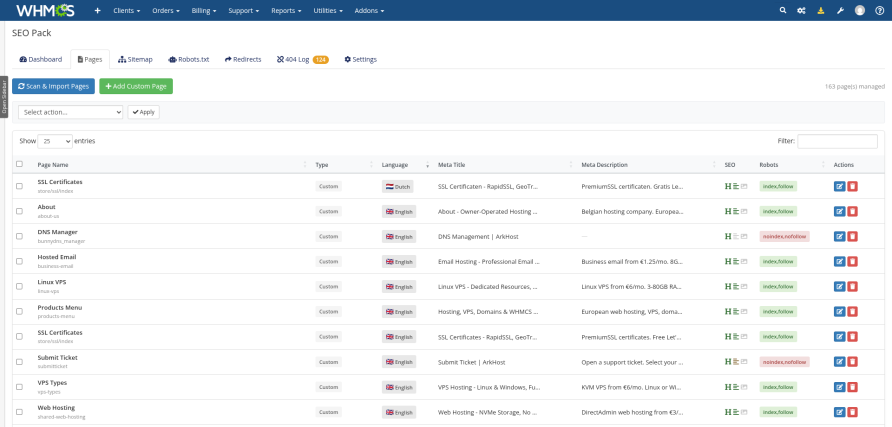Check the Hosted Email row checkbox
The height and width of the screenshot is (427, 892).
tap(19, 261)
